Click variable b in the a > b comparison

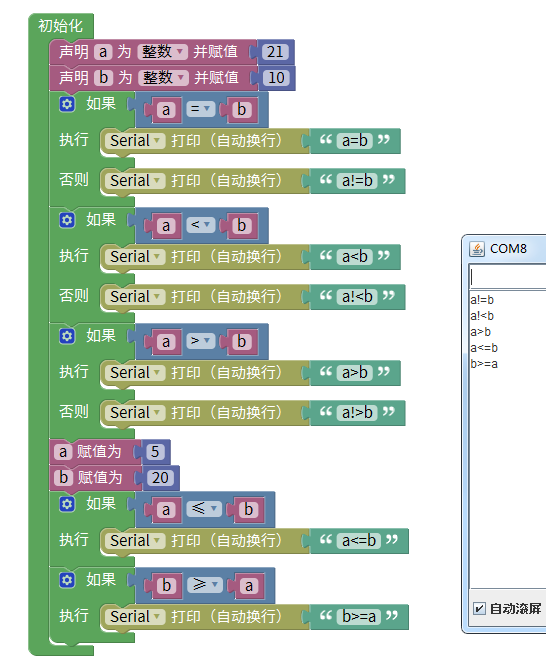(x=241, y=341)
